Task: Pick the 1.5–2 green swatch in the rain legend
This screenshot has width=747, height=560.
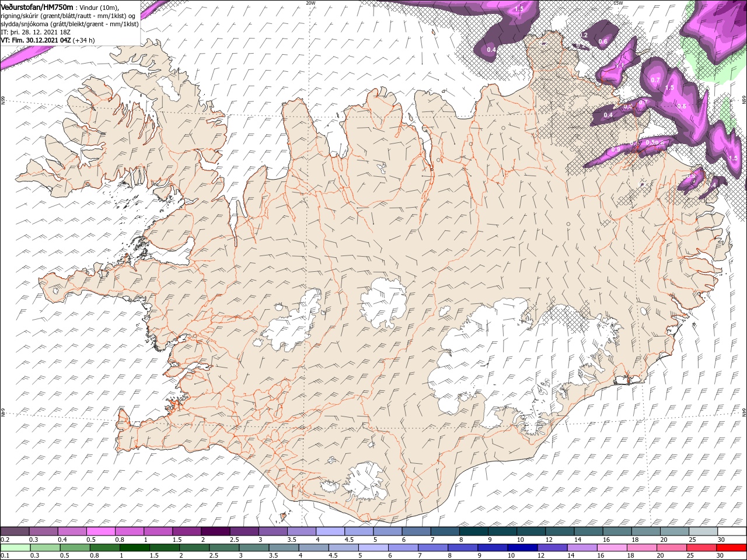Action: pyautogui.click(x=164, y=548)
